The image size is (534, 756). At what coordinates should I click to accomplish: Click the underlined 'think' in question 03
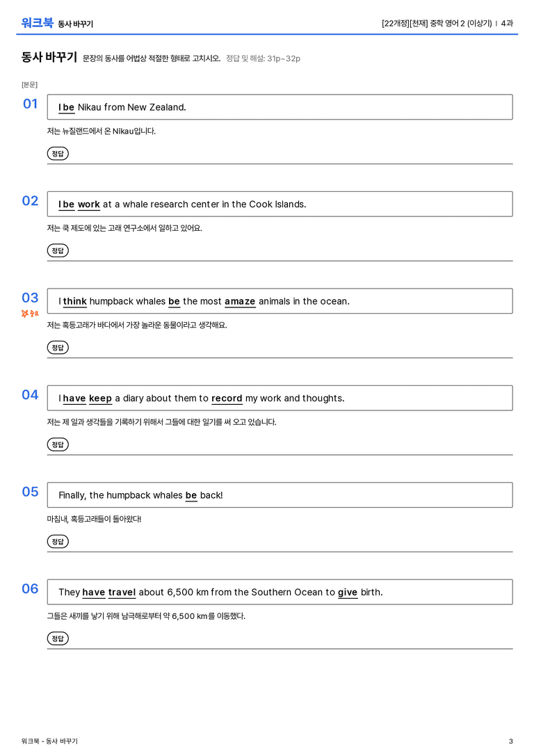pyautogui.click(x=74, y=301)
